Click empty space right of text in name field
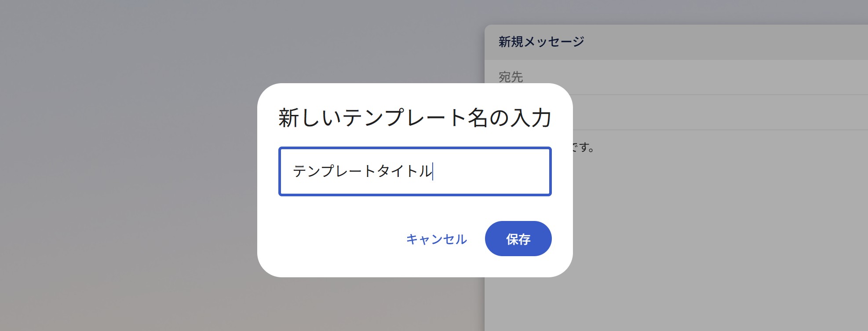Image resolution: width=868 pixels, height=331 pixels. [492, 171]
